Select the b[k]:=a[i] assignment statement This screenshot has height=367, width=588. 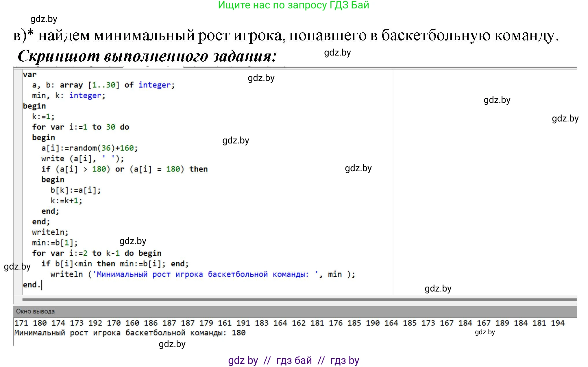coord(76,190)
